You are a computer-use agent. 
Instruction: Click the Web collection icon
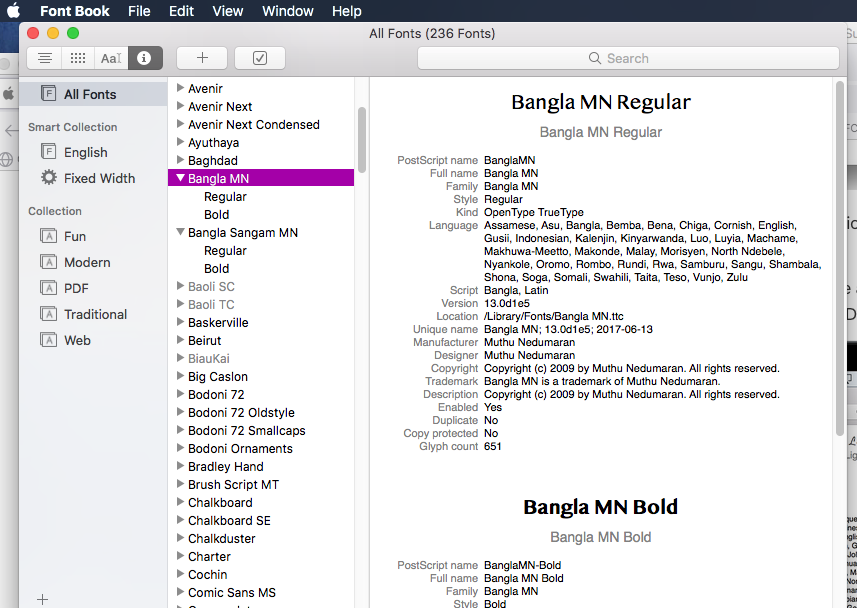(x=49, y=340)
